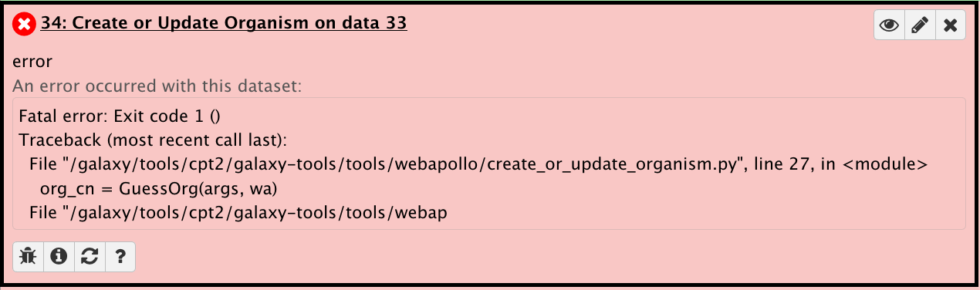980x290 pixels.
Task: Click the bug icon to report the error
Action: click(28, 257)
